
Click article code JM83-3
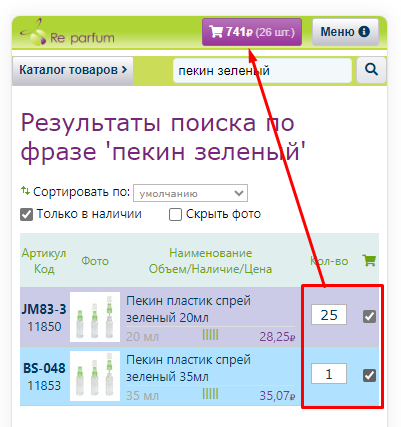(x=44, y=309)
